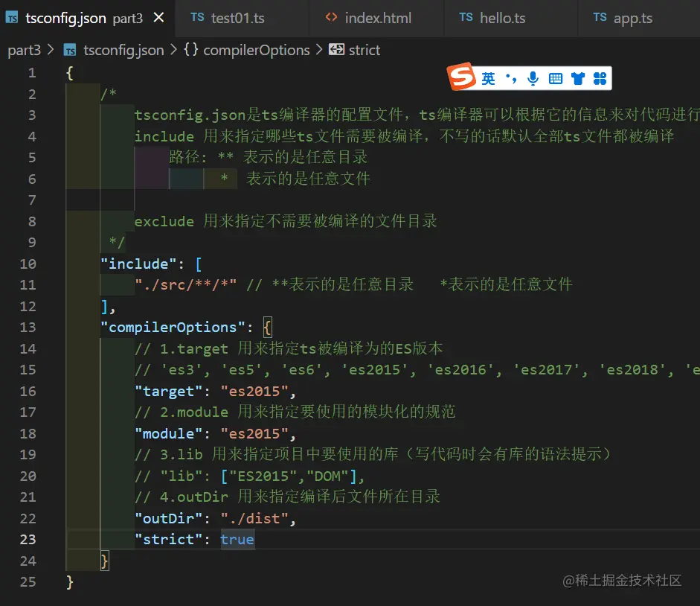Click the tsconfig.json tab file icon
Screen dimensions: 700x606
click(x=12, y=18)
